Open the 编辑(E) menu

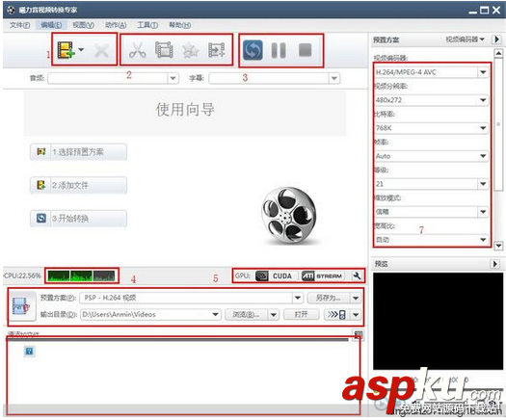pos(52,25)
